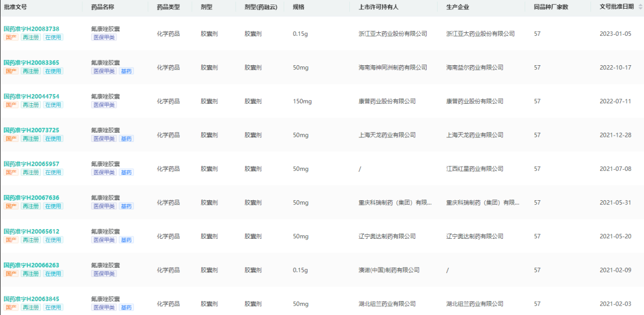Select holder 澳诺(中国)制药有限公司
The height and width of the screenshot is (315, 644).
click(389, 270)
